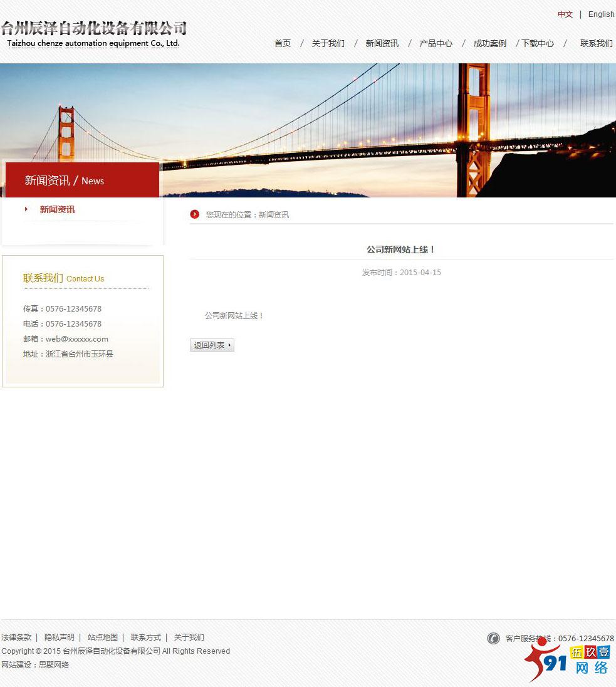
Task: Switch language to English
Action: coord(601,14)
